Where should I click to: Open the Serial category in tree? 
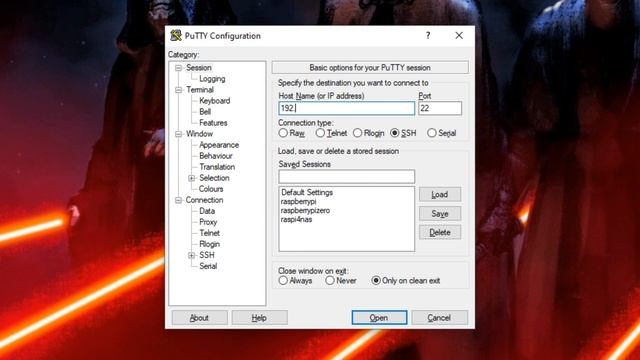point(208,266)
